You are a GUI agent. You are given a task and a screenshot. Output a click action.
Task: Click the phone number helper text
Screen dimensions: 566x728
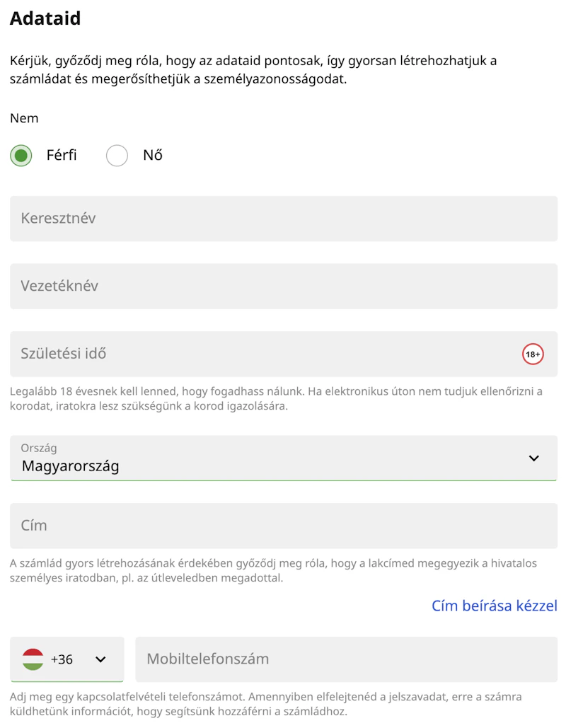[265, 704]
